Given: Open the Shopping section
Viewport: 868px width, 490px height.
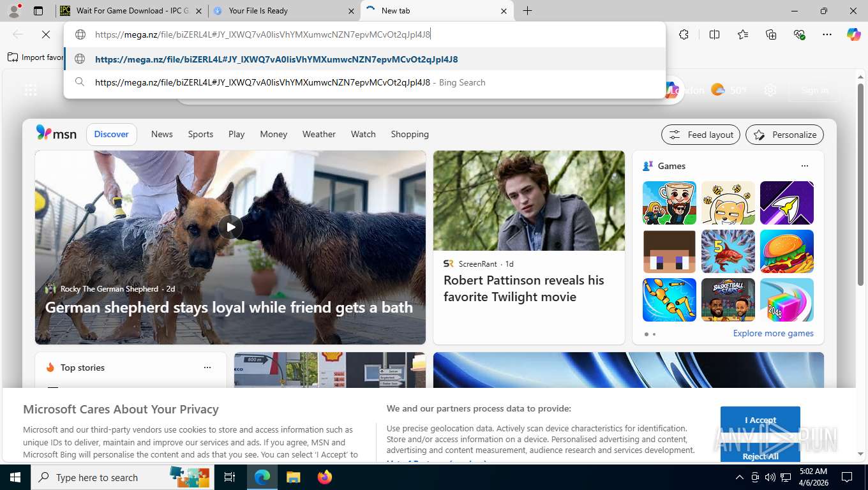Looking at the screenshot, I should click(410, 134).
